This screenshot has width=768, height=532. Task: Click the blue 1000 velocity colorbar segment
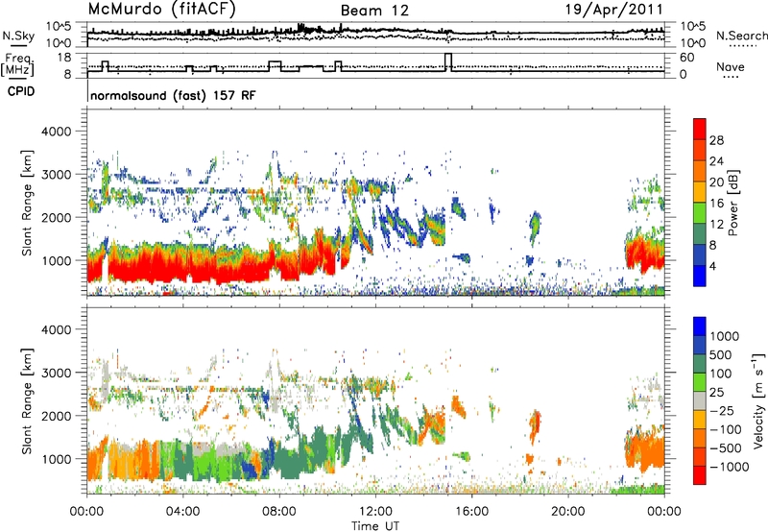(700, 326)
